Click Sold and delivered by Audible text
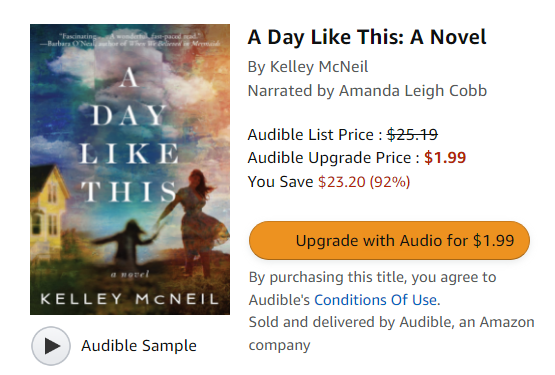The image size is (555, 375). pos(391,334)
